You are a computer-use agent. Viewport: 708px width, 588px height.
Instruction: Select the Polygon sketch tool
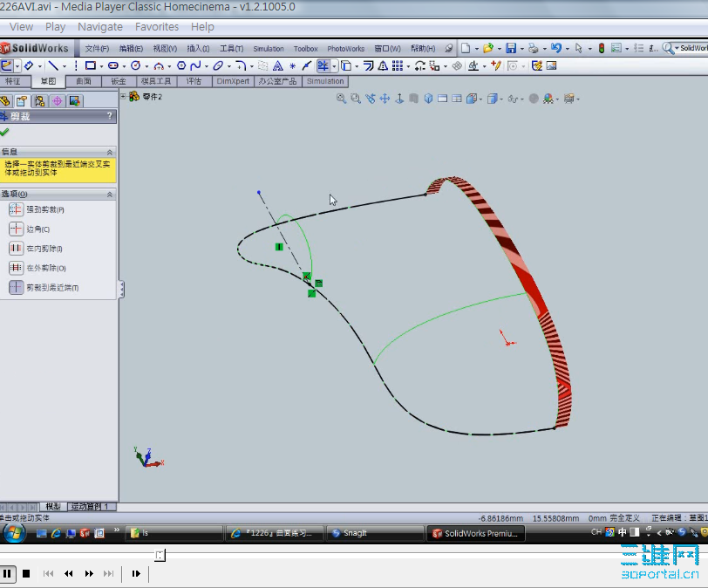(181, 66)
